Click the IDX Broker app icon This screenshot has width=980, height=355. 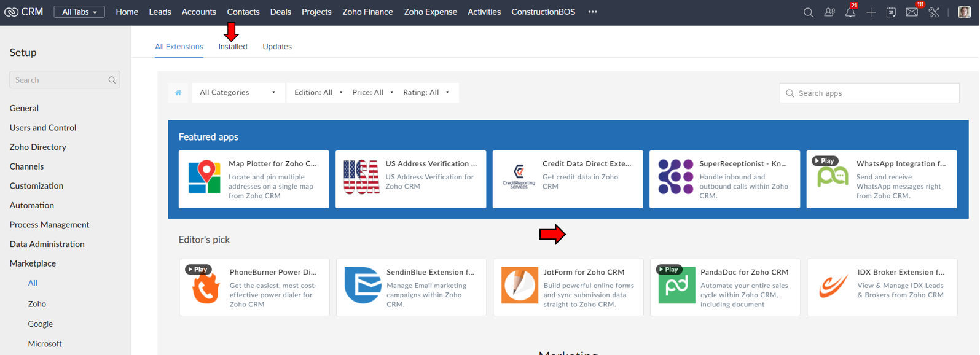[x=834, y=286]
